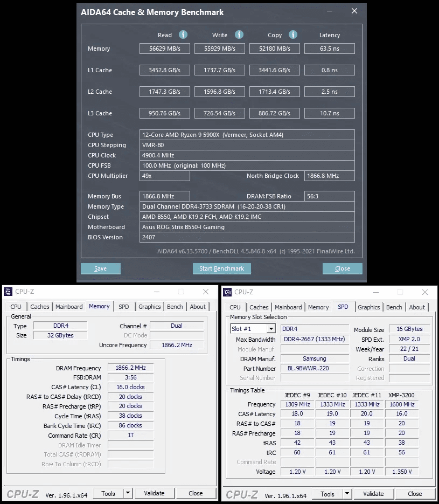
Task: Click L2 Cache Write value 1596.8 GB/s
Action: [220, 92]
